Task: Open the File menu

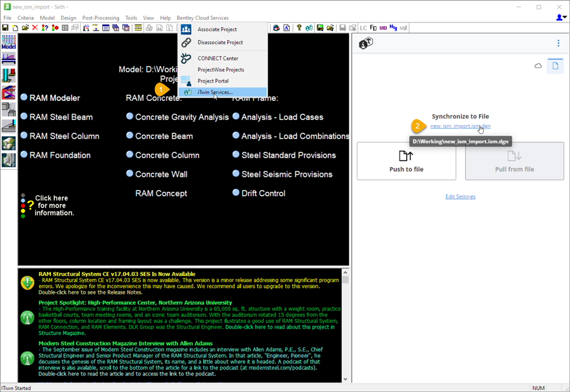Action: point(7,18)
